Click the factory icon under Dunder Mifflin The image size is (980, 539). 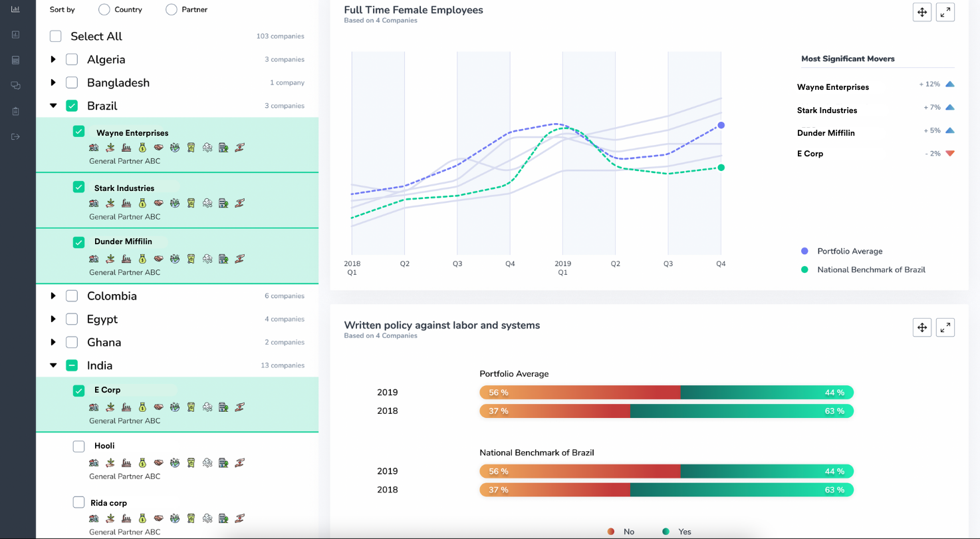tap(126, 258)
